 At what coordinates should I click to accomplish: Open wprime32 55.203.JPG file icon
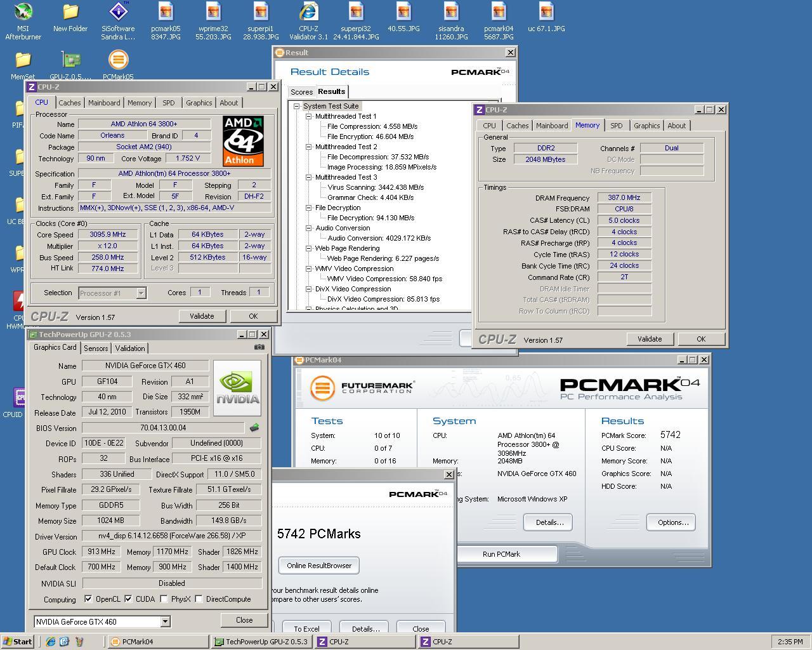(x=213, y=21)
